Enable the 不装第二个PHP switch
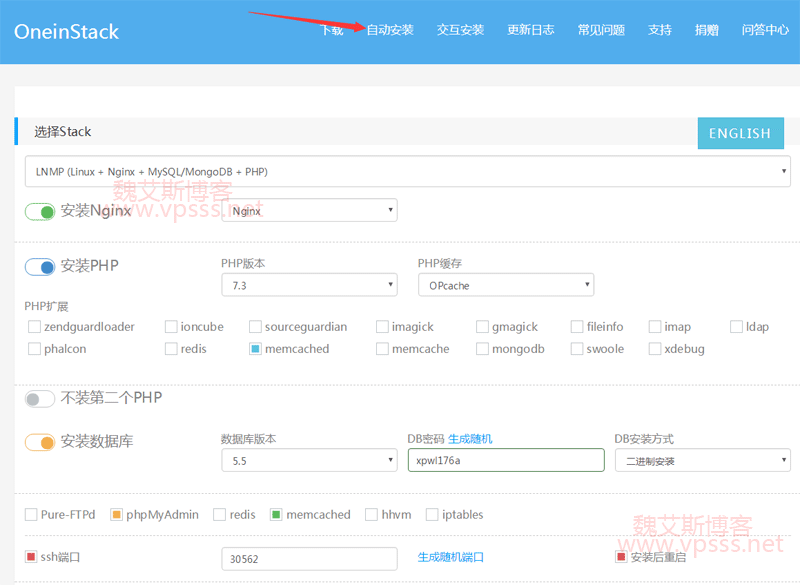The image size is (800, 585). click(x=40, y=398)
